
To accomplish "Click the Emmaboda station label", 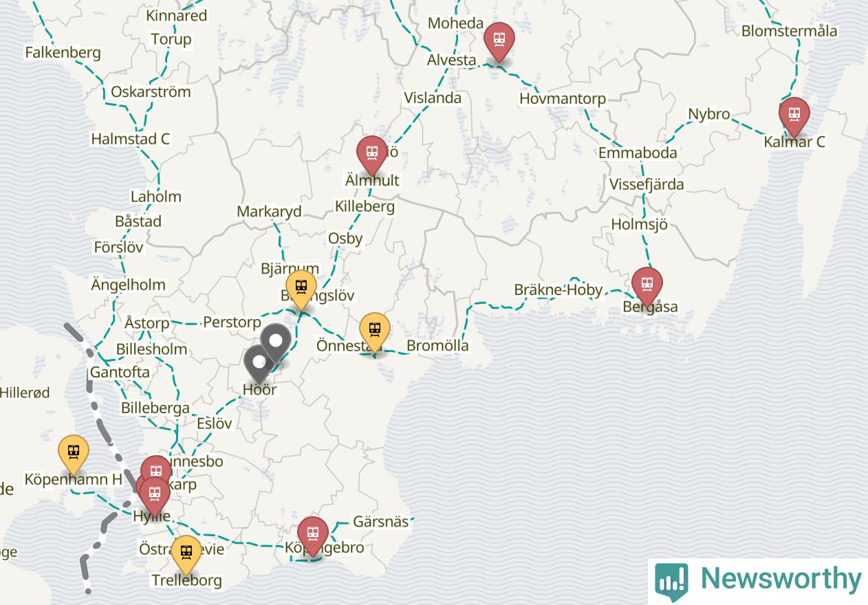I will (638, 153).
